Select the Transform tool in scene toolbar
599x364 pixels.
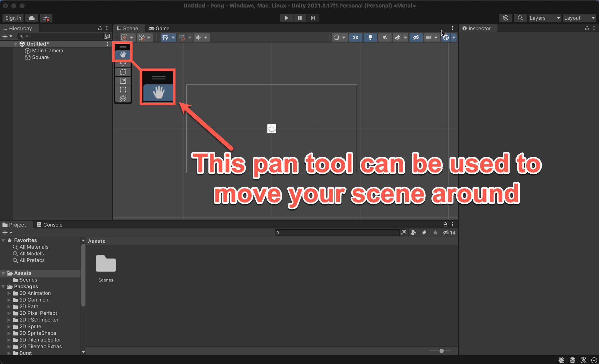click(123, 98)
